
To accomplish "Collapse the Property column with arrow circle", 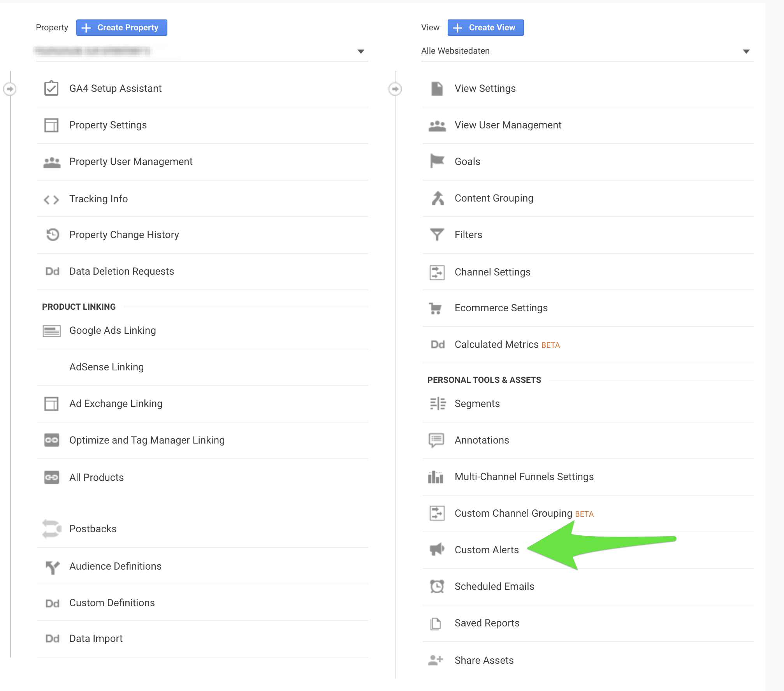I will pos(10,89).
